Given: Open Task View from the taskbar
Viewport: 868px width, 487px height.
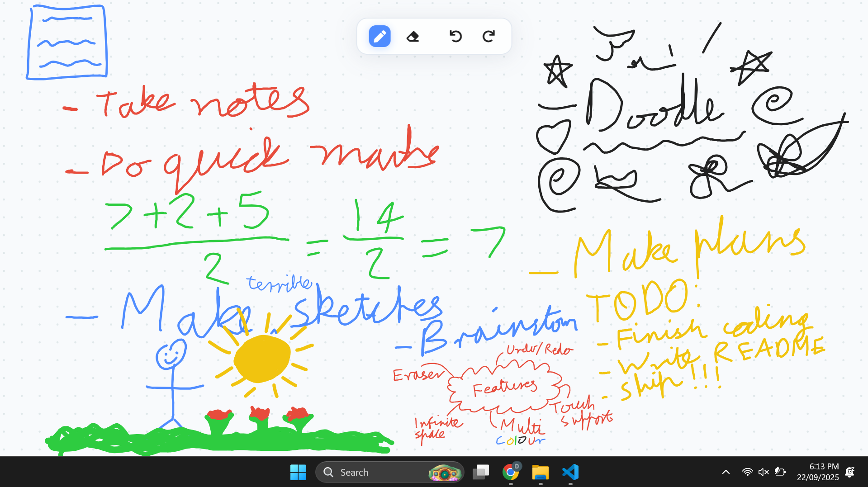Looking at the screenshot, I should tap(481, 472).
